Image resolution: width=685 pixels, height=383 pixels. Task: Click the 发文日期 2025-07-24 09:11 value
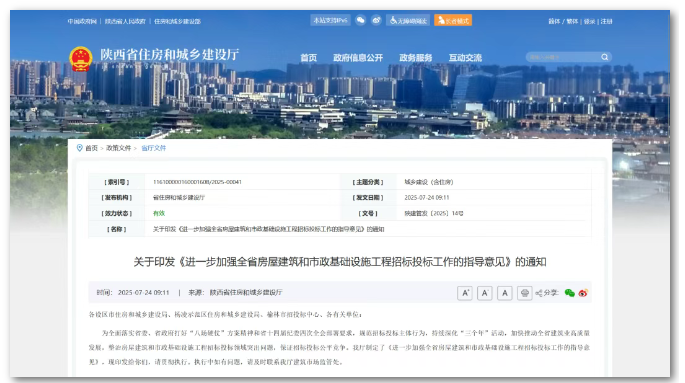tap(426, 197)
